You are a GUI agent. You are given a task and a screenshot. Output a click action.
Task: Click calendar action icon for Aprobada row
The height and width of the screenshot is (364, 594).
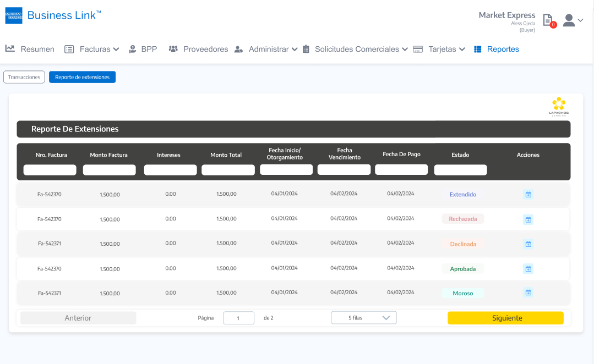528,269
